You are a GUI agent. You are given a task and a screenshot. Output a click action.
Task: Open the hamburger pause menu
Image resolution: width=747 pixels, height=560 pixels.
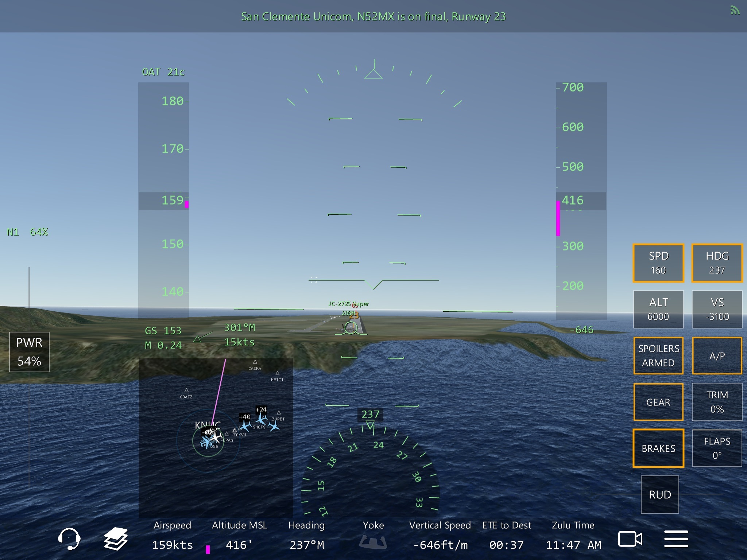(x=676, y=539)
